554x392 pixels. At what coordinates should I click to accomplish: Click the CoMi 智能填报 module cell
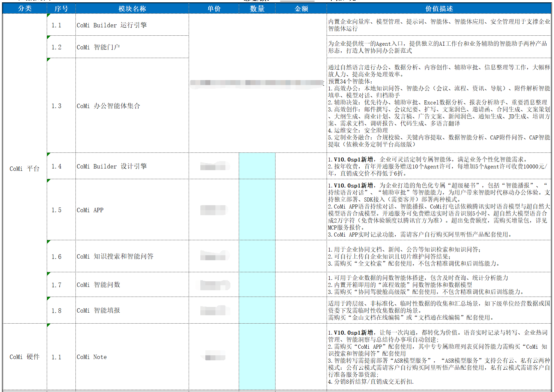click(x=132, y=310)
